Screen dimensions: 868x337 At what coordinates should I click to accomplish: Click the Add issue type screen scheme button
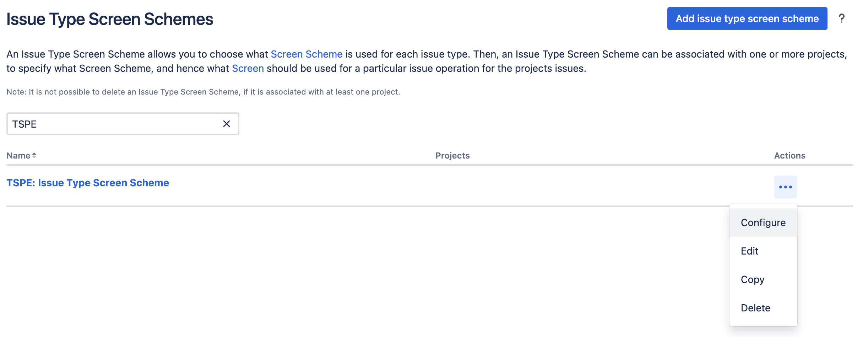(747, 18)
